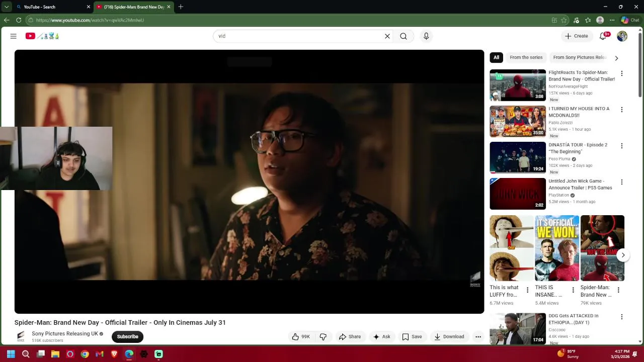The height and width of the screenshot is (362, 644).
Task: Reload the page
Action: pyautogui.click(x=19, y=20)
